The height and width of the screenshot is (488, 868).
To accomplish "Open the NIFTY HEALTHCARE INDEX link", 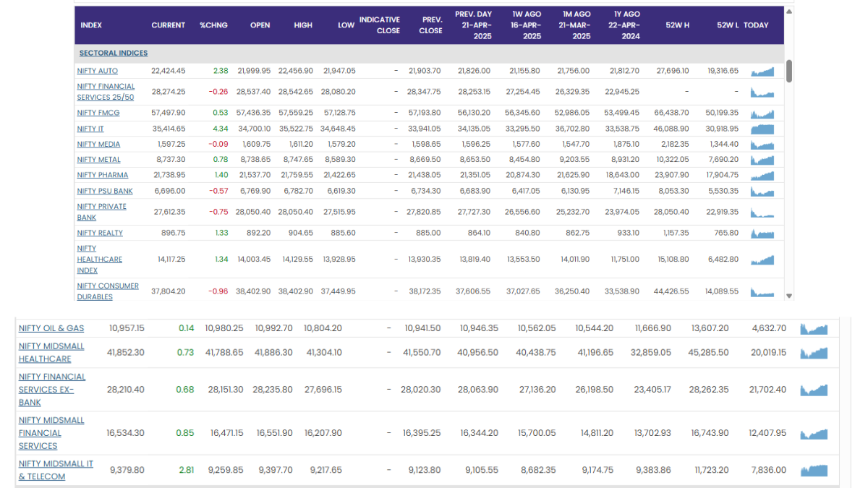I will coord(100,260).
